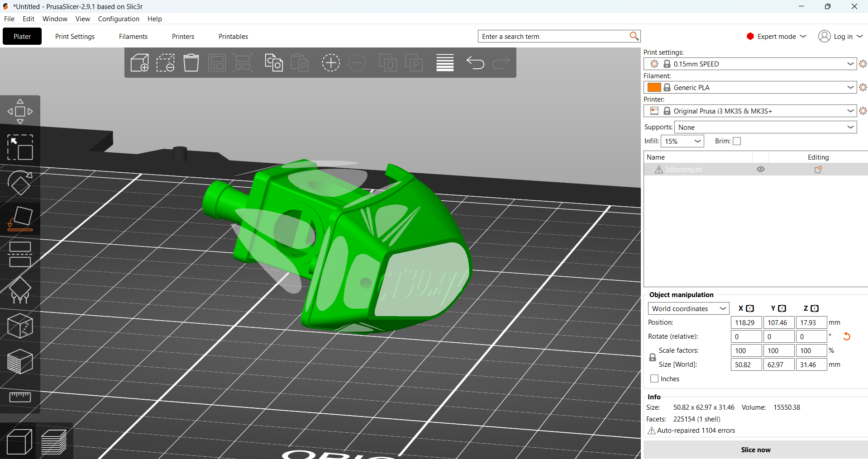868x459 pixels.
Task: Open Filament settings gear icon beside preset
Action: coord(863,87)
